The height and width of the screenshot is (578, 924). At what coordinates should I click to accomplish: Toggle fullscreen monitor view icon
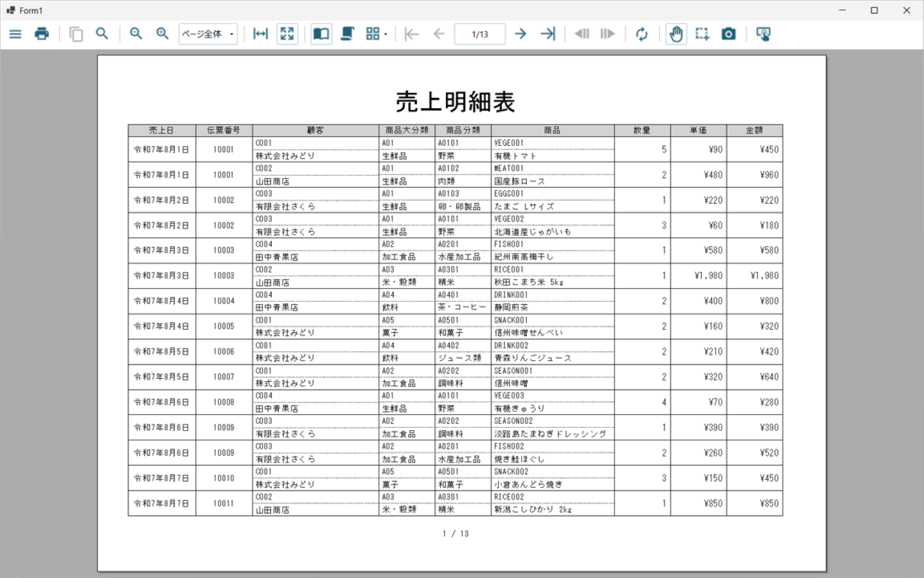click(x=763, y=34)
